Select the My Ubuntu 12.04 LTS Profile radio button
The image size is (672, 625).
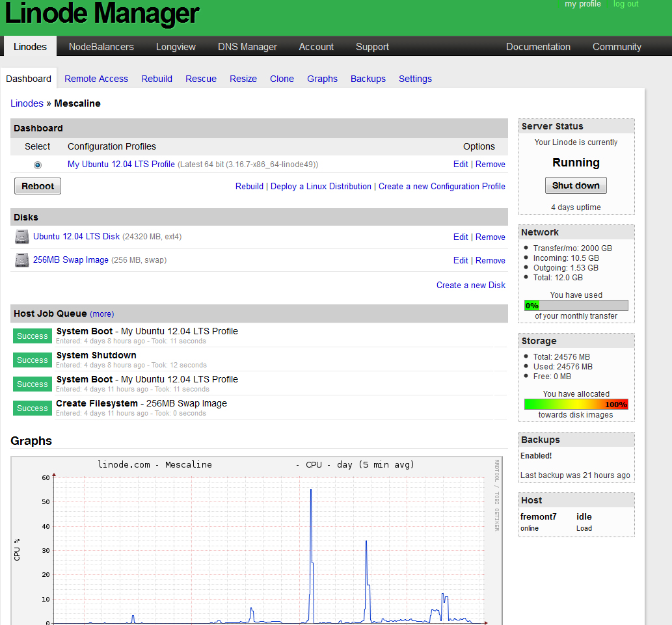click(38, 165)
